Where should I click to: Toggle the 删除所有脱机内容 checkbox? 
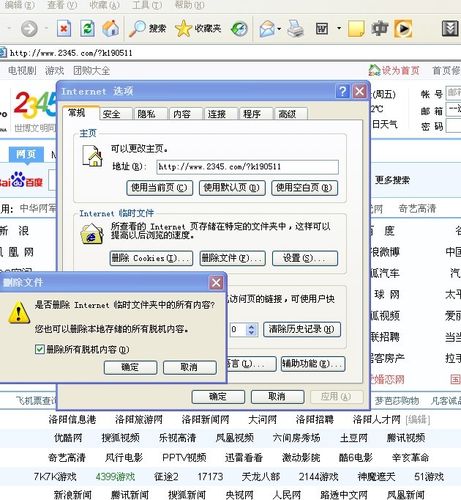40,349
